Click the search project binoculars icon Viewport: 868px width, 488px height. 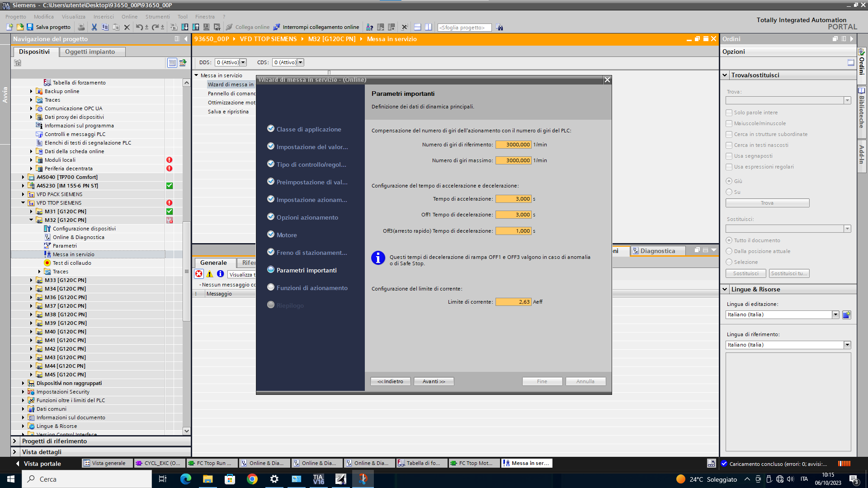click(500, 28)
